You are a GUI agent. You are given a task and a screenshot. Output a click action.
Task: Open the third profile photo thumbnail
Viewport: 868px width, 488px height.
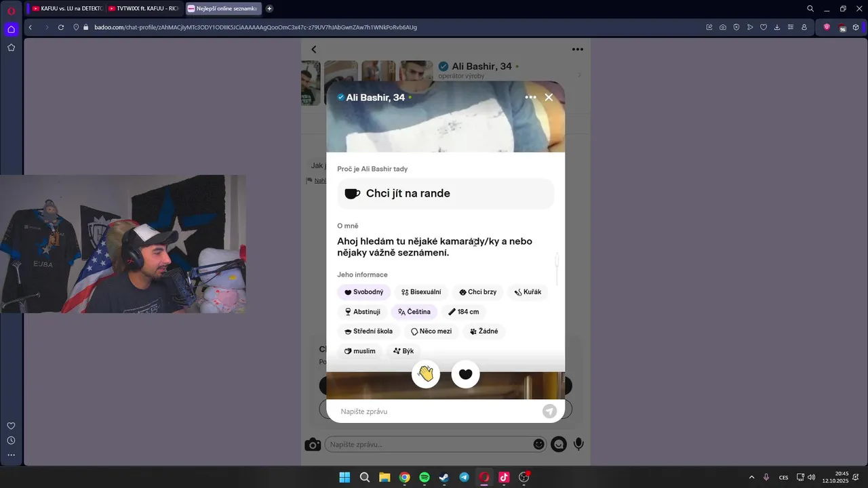click(378, 71)
